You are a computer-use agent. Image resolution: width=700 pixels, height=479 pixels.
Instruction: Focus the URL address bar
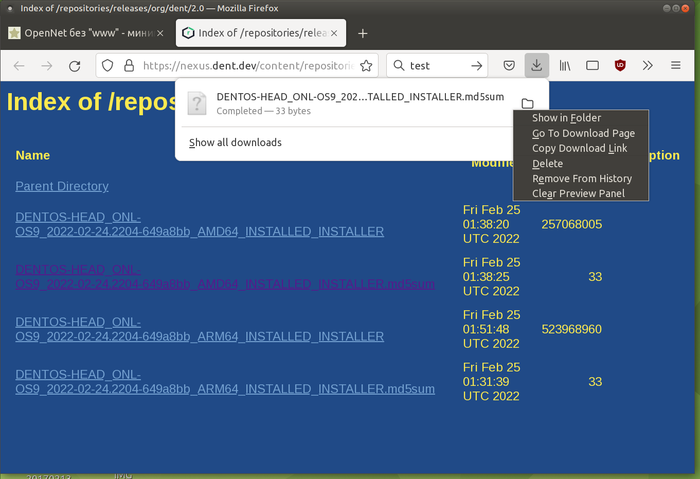248,66
